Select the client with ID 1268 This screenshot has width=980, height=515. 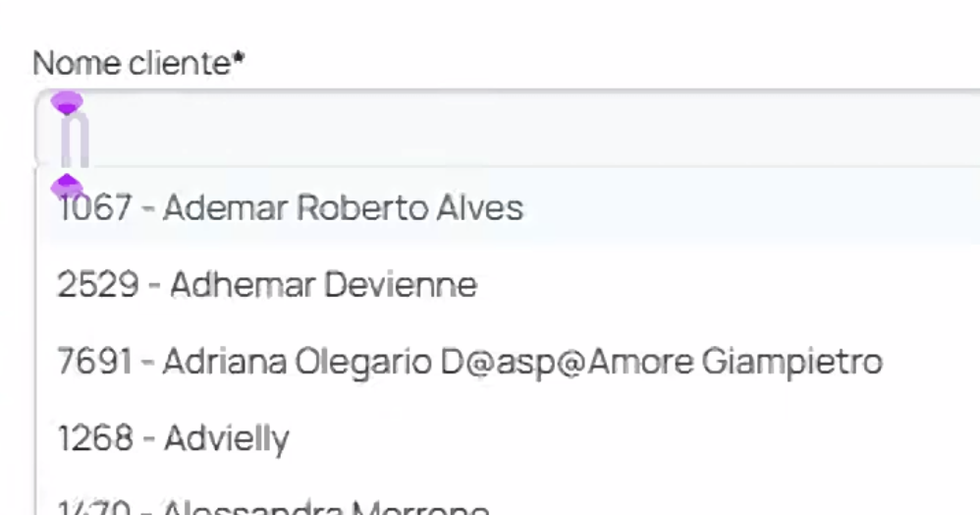pos(173,438)
